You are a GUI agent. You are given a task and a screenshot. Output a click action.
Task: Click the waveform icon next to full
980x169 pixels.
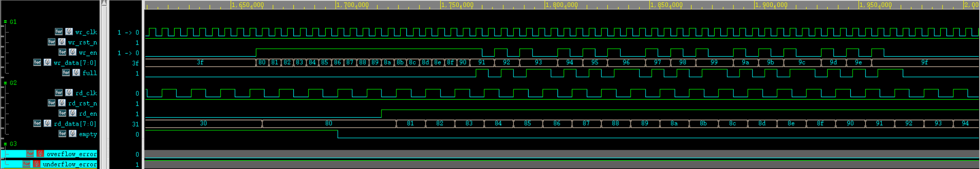click(x=76, y=72)
